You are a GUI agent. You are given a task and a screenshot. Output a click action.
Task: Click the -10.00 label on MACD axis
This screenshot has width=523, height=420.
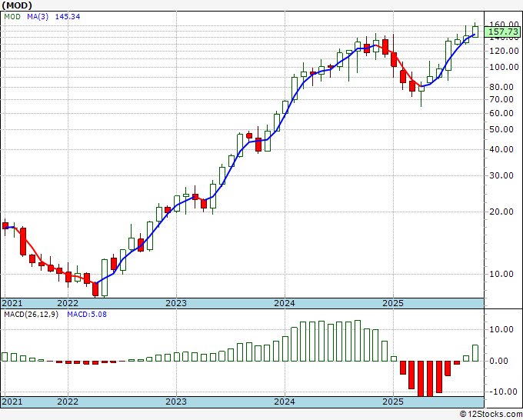[502, 392]
